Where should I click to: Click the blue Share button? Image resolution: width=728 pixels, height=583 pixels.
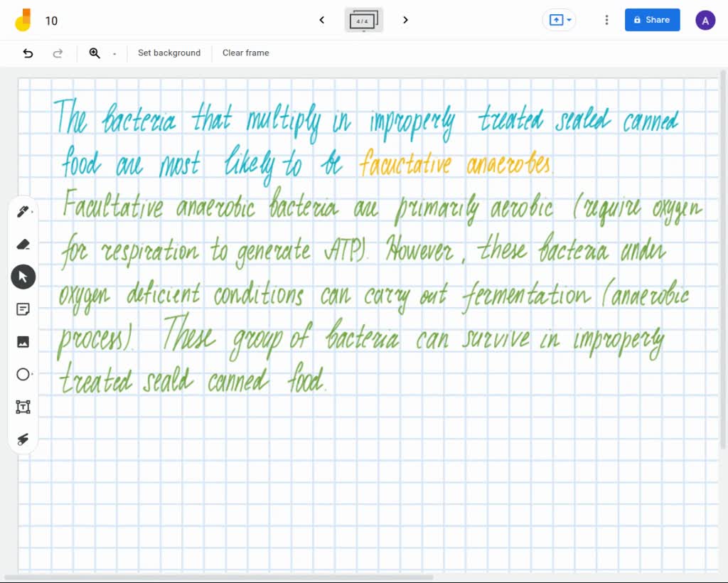[x=652, y=20]
